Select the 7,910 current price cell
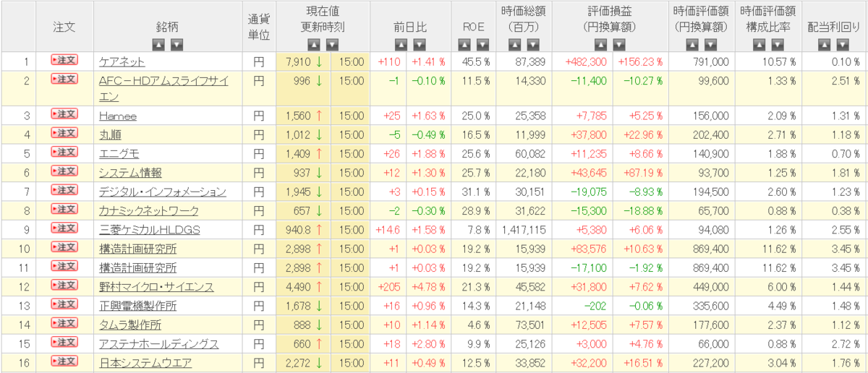Viewport: 868px width, 373px height. click(304, 61)
